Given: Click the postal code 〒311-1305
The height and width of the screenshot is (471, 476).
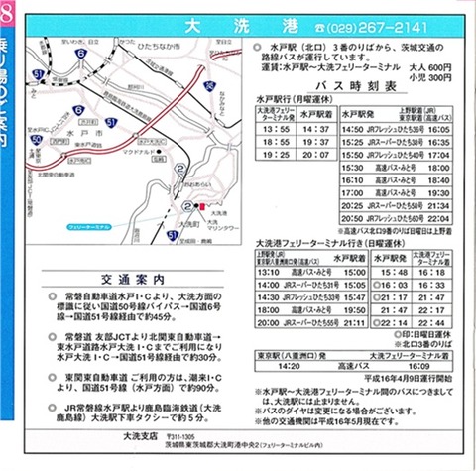Looking at the screenshot, I should (x=180, y=437).
